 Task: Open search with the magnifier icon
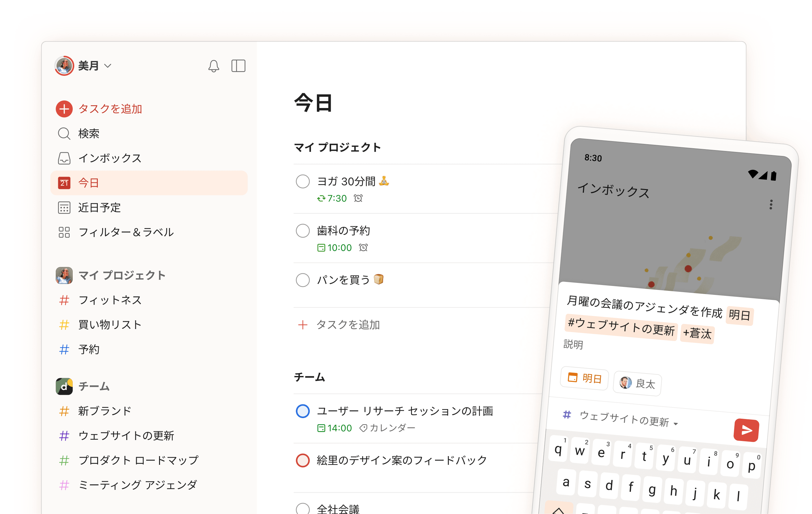(x=64, y=134)
